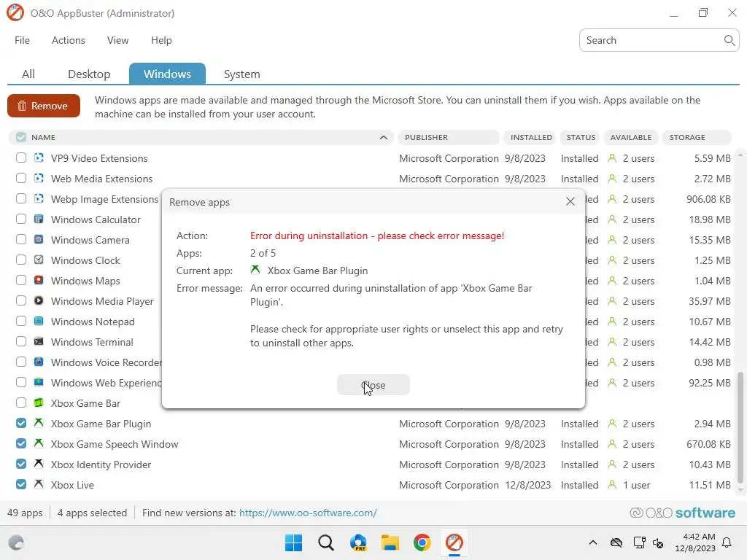The image size is (747, 560).
Task: Open taskbar Search
Action: click(x=326, y=542)
